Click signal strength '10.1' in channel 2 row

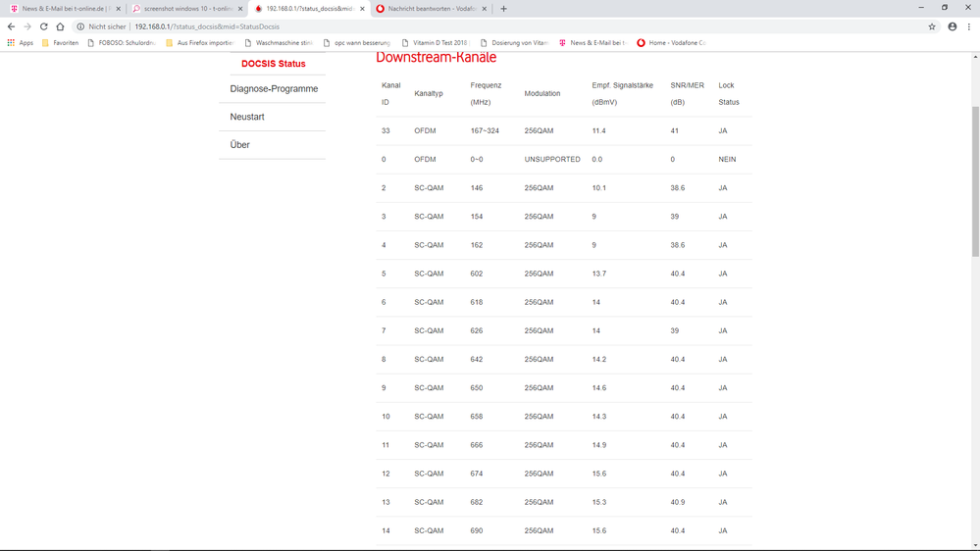click(x=598, y=188)
